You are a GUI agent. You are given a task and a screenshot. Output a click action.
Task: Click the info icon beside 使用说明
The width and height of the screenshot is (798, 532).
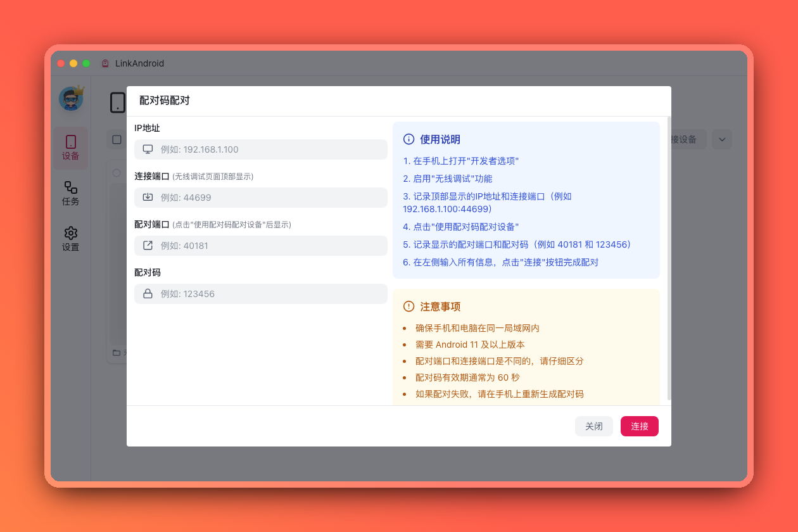(x=408, y=139)
